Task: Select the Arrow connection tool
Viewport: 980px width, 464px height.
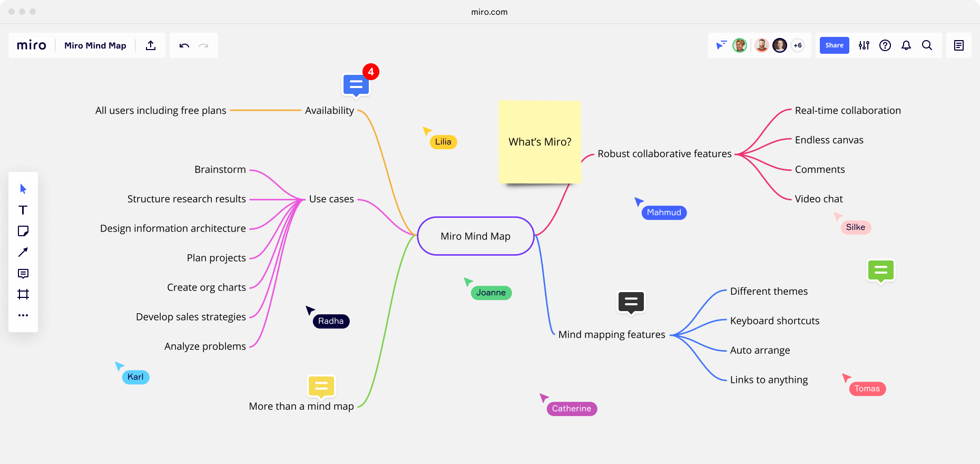Action: point(23,252)
